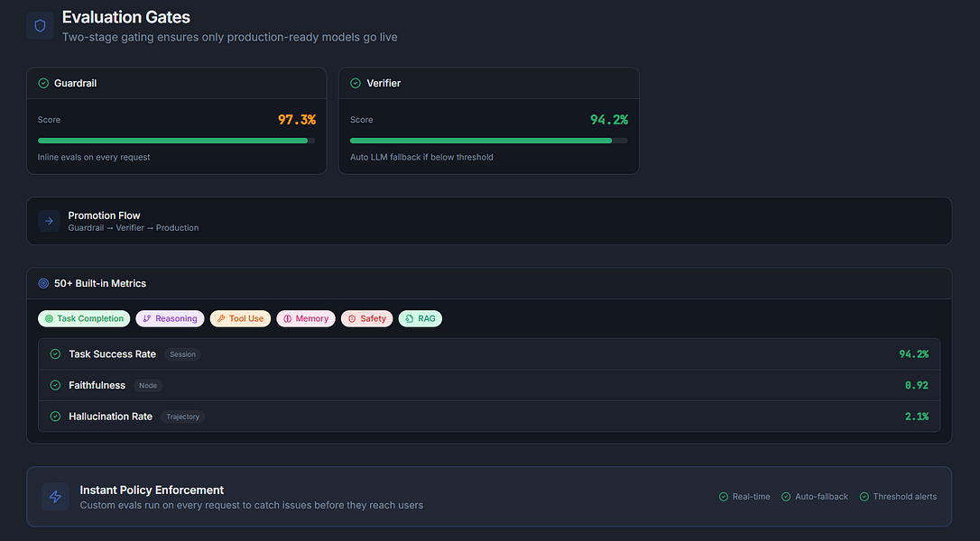Click the Guardrail score progress bar
The image size is (980, 541).
tap(176, 141)
